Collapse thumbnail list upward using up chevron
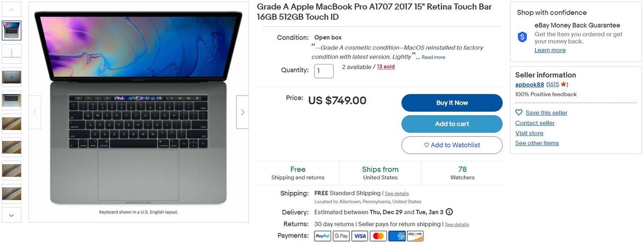Screen dimensions: 644x242 12,9
